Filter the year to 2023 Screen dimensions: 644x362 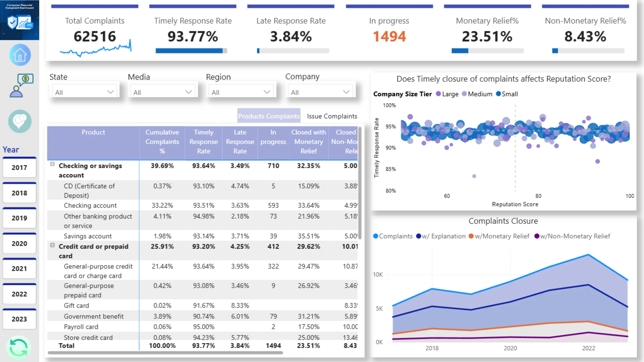coord(19,319)
